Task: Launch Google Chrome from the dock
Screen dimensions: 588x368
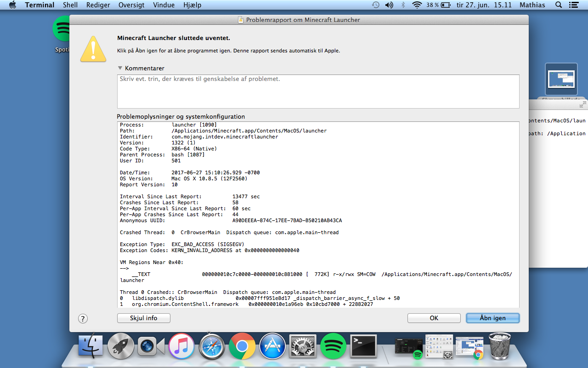Action: 242,346
